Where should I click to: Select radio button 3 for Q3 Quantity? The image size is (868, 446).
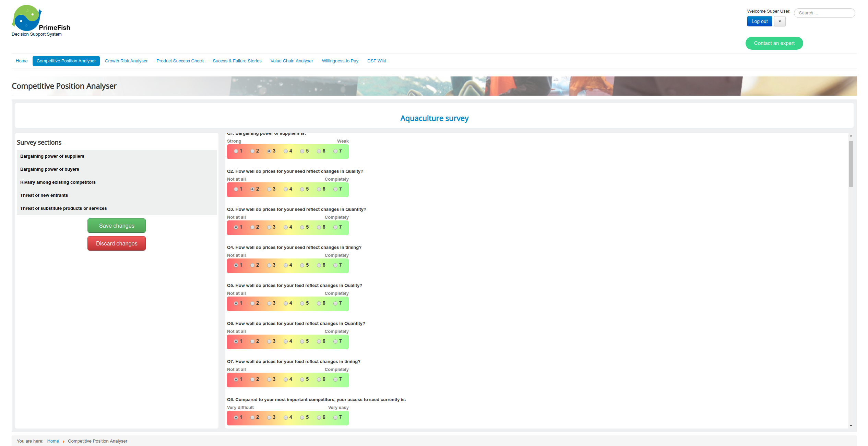(x=269, y=226)
